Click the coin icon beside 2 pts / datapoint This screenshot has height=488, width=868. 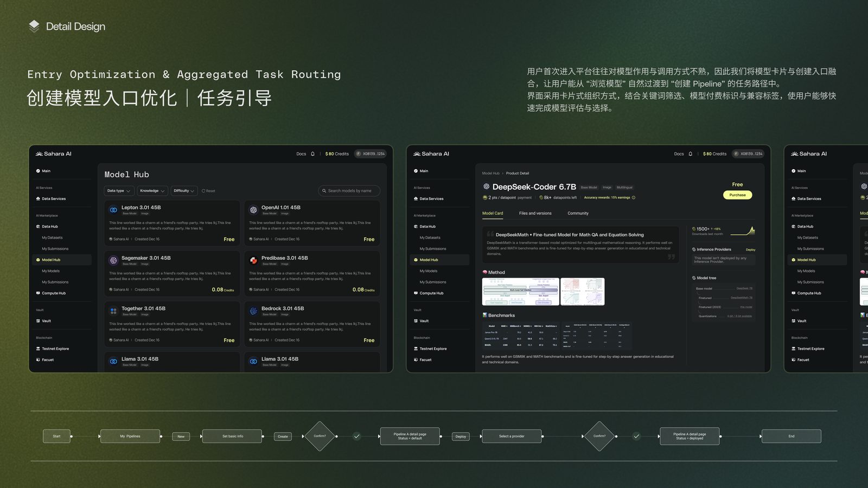coord(485,197)
